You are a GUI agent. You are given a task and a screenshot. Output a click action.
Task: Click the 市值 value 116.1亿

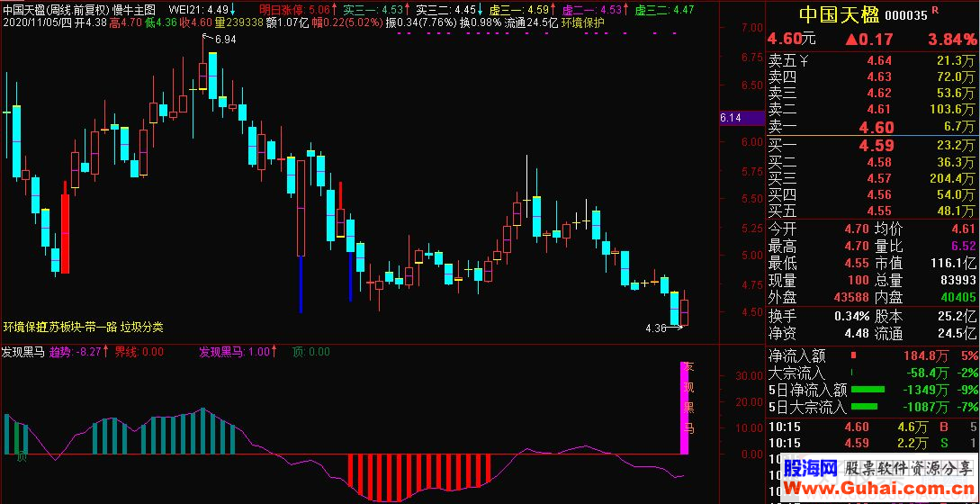click(953, 264)
